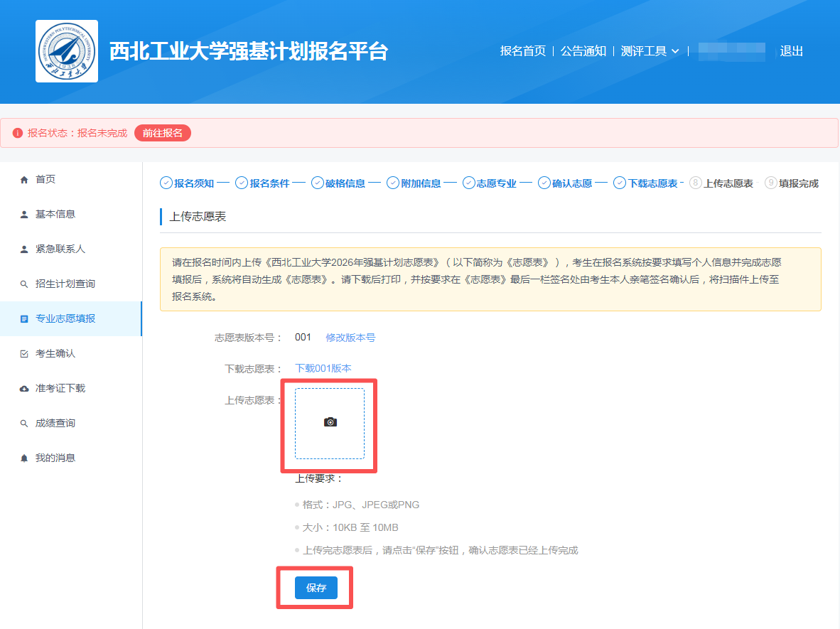Open 报名首页 in top navigation
The image size is (840, 629).
click(x=522, y=51)
